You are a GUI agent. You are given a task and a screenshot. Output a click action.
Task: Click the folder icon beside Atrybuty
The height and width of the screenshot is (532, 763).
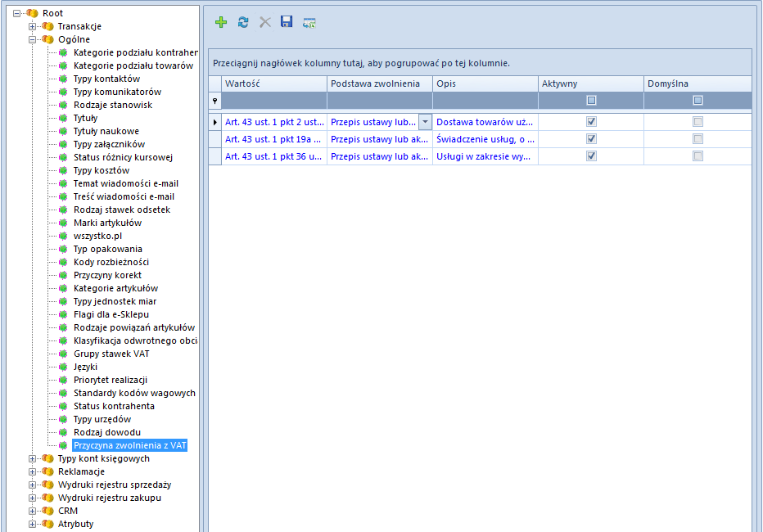coord(47,524)
